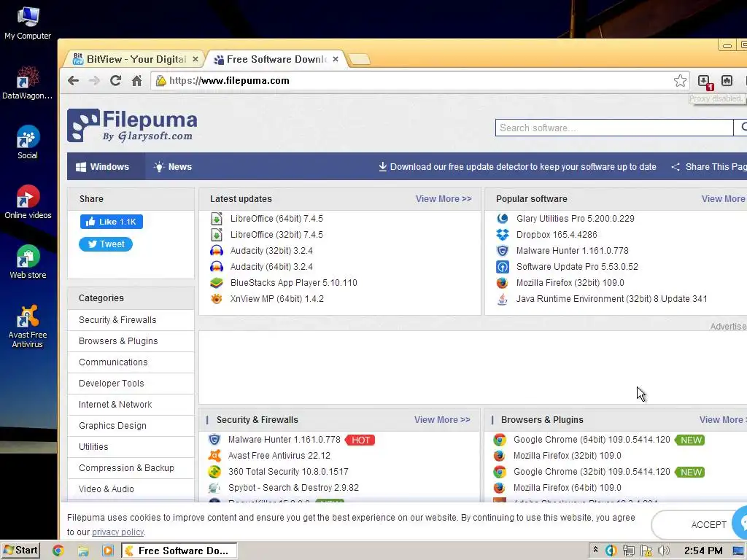The height and width of the screenshot is (560, 747).
Task: Select Free Software Do... taskbar window button
Action: 179,551
